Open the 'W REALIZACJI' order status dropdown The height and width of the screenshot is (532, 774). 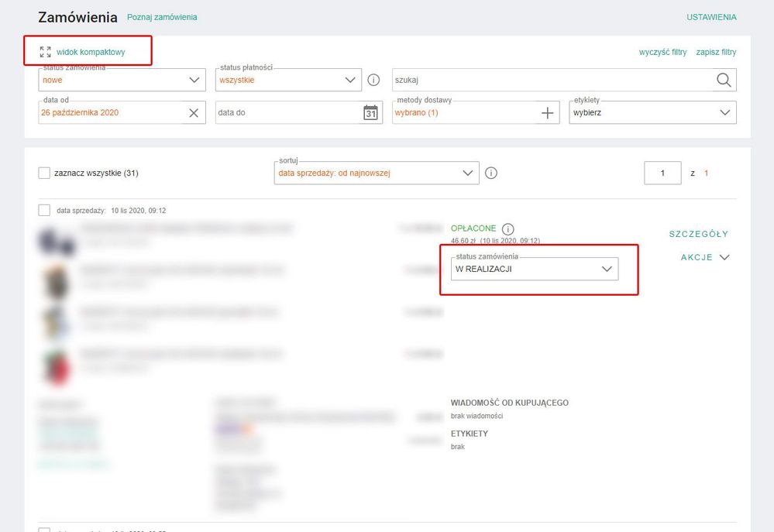tap(534, 269)
